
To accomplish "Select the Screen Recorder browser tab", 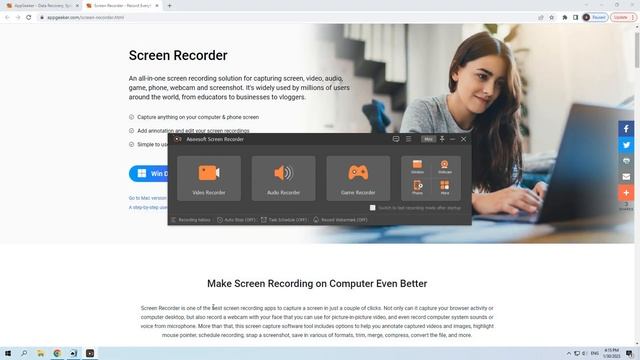I will click(x=121, y=6).
